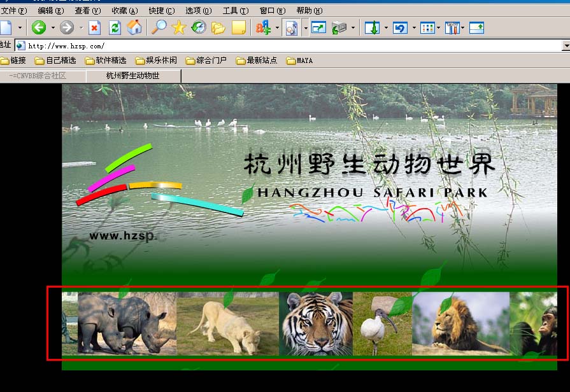Click the tiger face photo thumbnail
The height and width of the screenshot is (392, 570).
coord(316,323)
